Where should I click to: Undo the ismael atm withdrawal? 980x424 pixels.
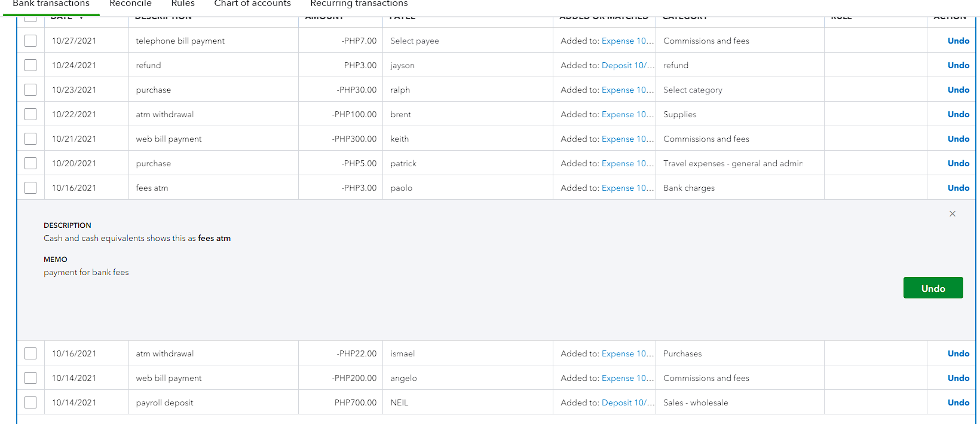pyautogui.click(x=958, y=353)
